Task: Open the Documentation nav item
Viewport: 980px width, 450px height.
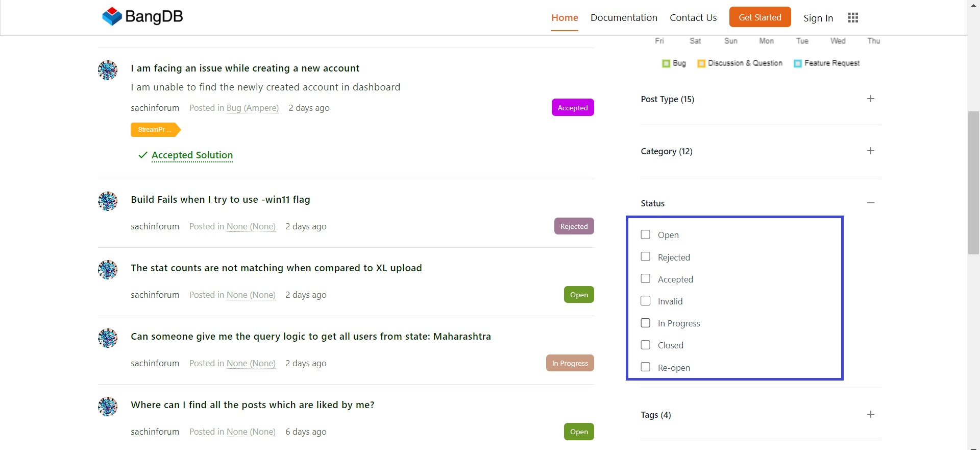Action: 624,18
